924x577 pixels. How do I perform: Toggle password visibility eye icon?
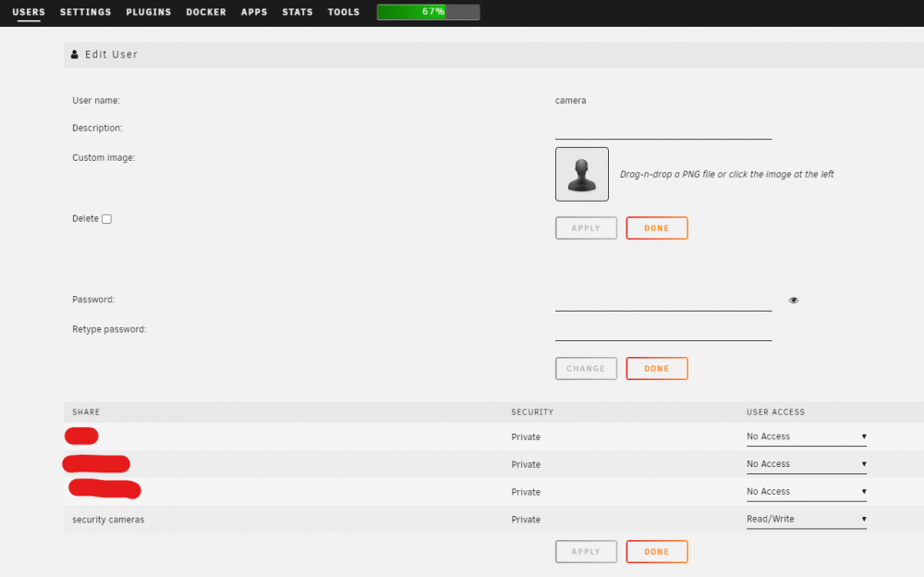point(793,301)
